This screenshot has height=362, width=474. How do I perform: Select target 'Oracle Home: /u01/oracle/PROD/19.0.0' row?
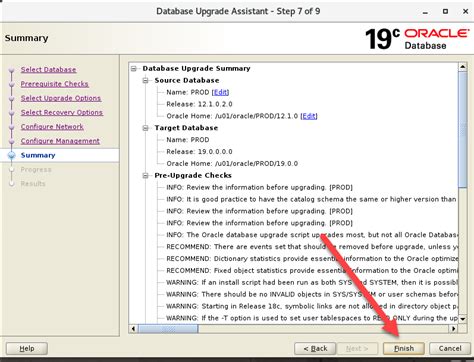(x=232, y=164)
